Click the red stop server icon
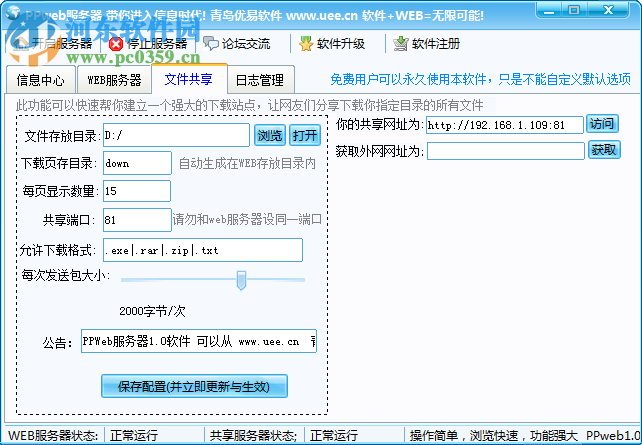Image resolution: width=642 pixels, height=445 pixels. 116,44
